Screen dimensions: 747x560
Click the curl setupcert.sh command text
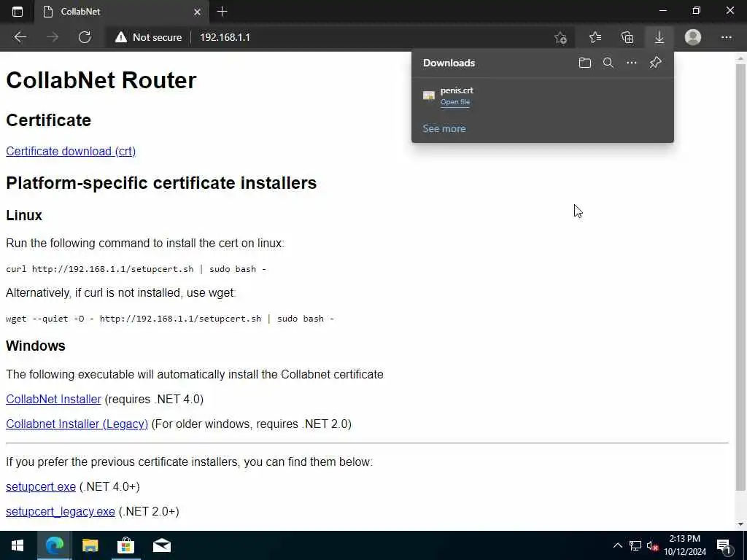pos(136,269)
